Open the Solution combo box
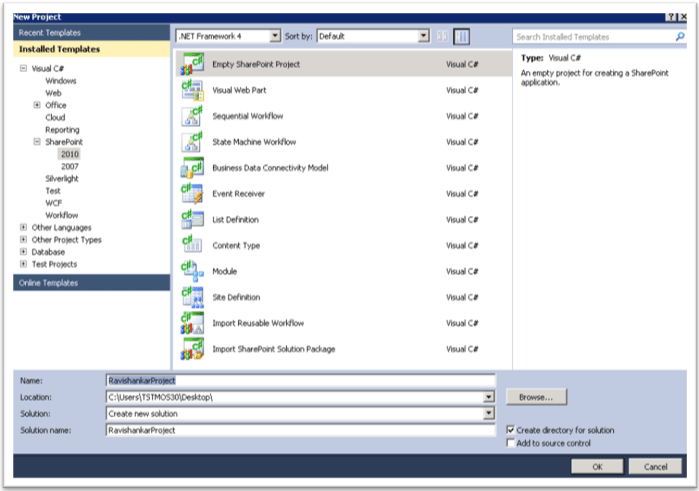This screenshot has height=491, width=699. coord(300,413)
